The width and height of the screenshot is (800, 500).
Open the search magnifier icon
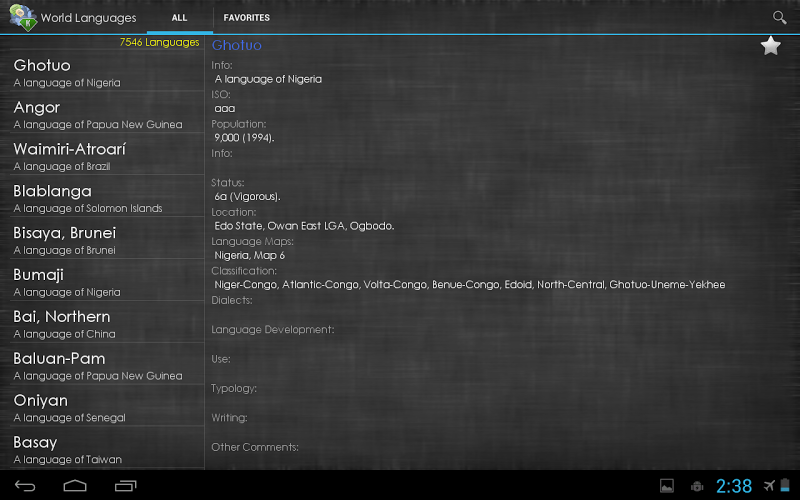[779, 17]
